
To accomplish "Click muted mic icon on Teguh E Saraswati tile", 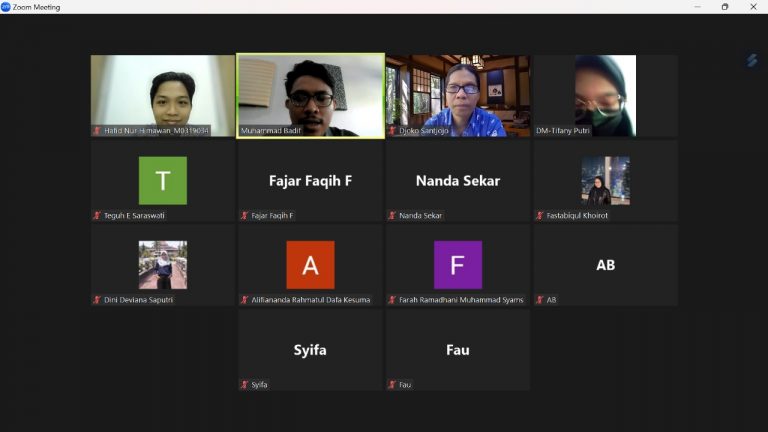I will point(97,215).
